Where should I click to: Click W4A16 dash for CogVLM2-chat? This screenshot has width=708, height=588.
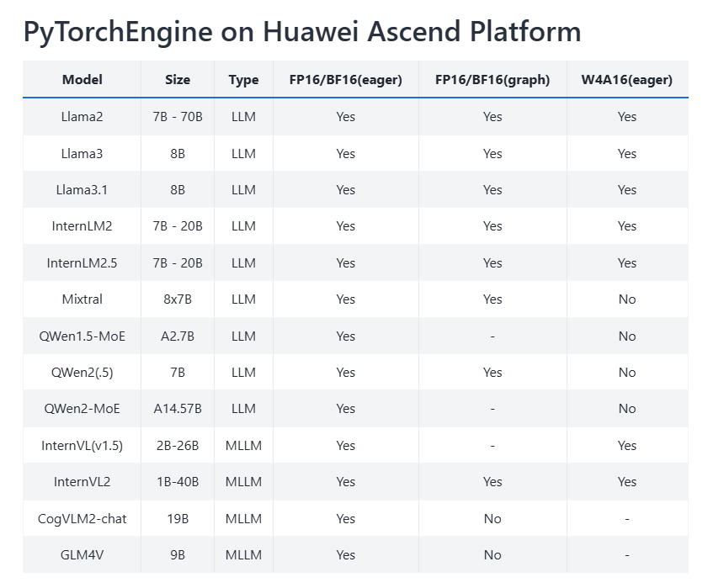click(x=626, y=519)
